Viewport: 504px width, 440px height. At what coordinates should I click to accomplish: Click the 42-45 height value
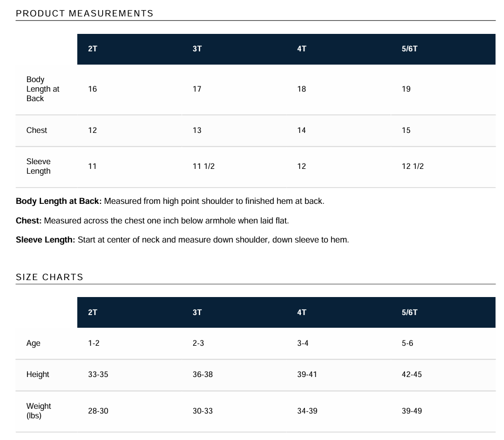[x=412, y=374]
